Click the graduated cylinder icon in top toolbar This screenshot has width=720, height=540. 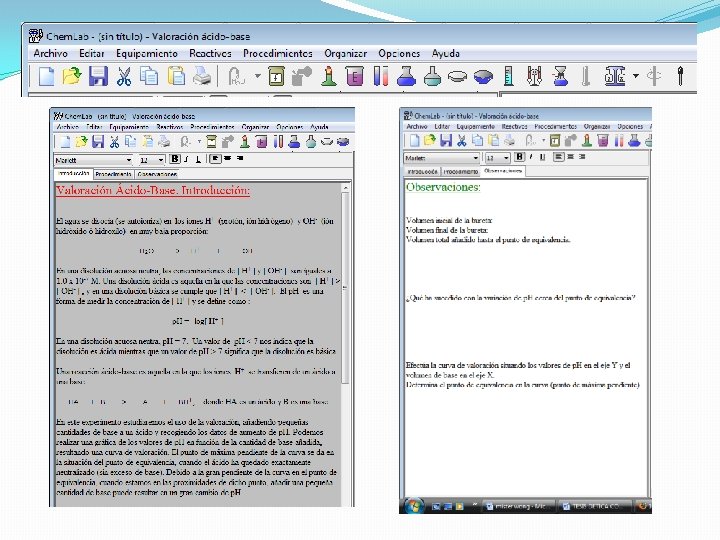508,76
